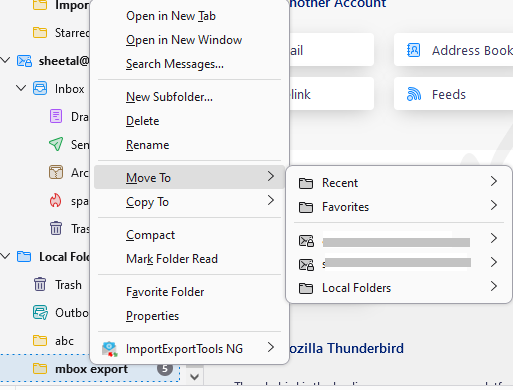
Task: Click the Address Book icon
Action: point(413,50)
